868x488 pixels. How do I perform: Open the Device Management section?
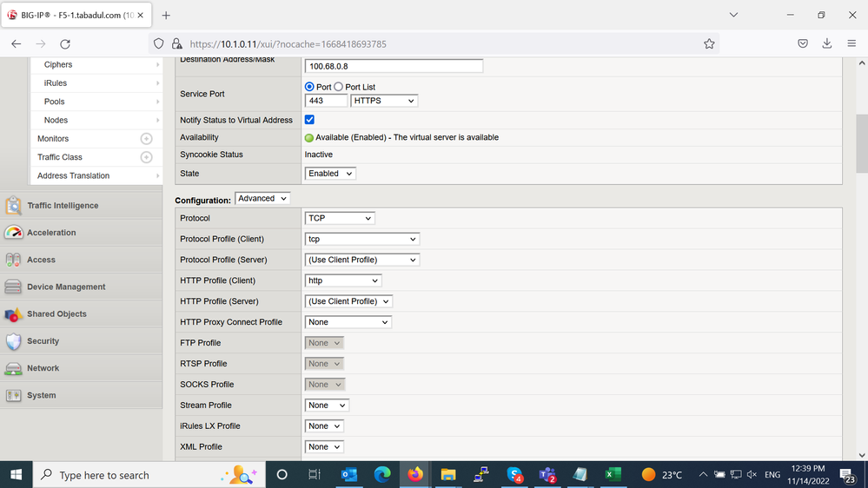click(66, 287)
